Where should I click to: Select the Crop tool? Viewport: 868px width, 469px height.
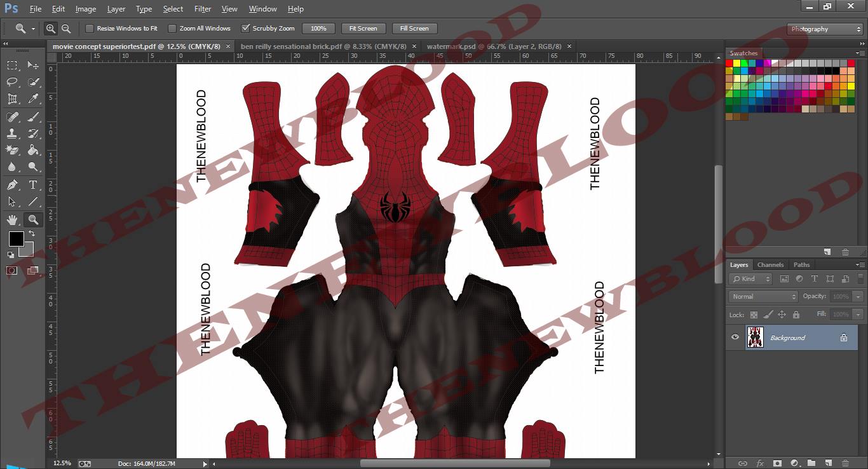12,99
